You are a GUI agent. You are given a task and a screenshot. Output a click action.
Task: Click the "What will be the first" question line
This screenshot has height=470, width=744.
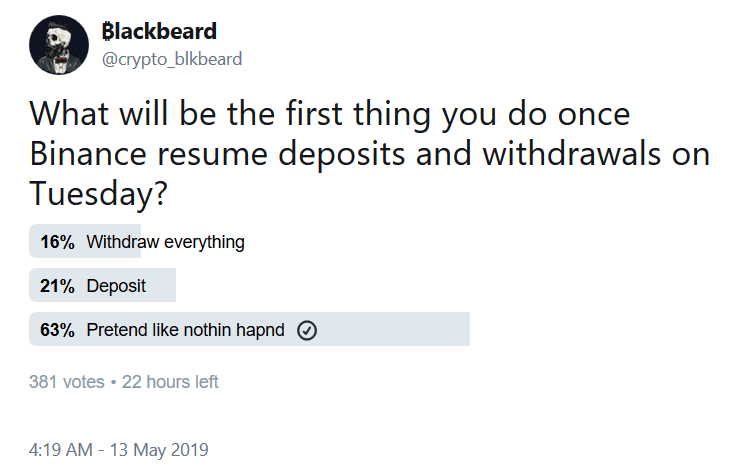[186, 114]
